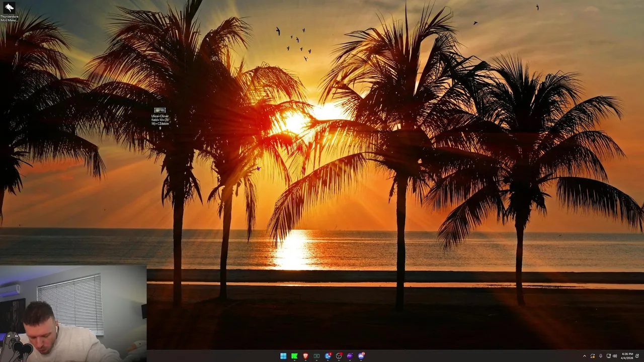644x362 pixels.
Task: Select the Thunderstore Mod Manager desktop shortcut
Action: point(9,12)
